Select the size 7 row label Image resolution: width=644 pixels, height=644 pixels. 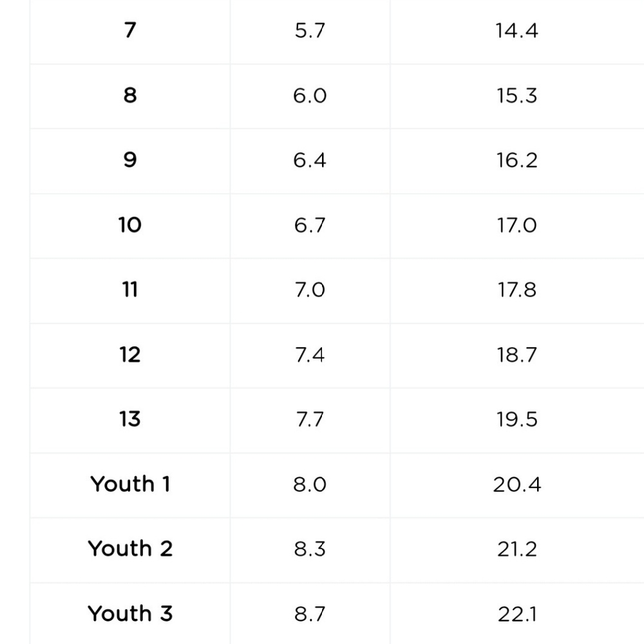(130, 30)
